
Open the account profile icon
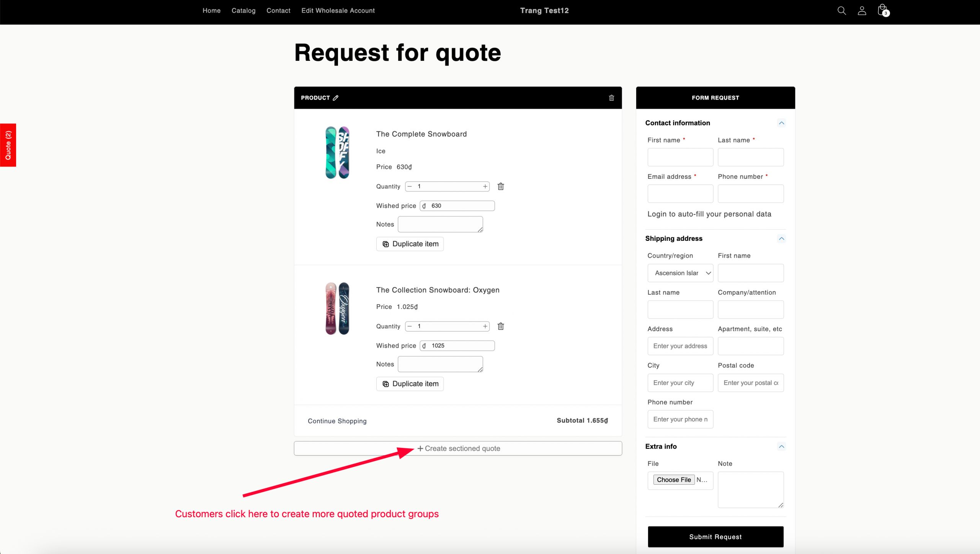coord(862,11)
